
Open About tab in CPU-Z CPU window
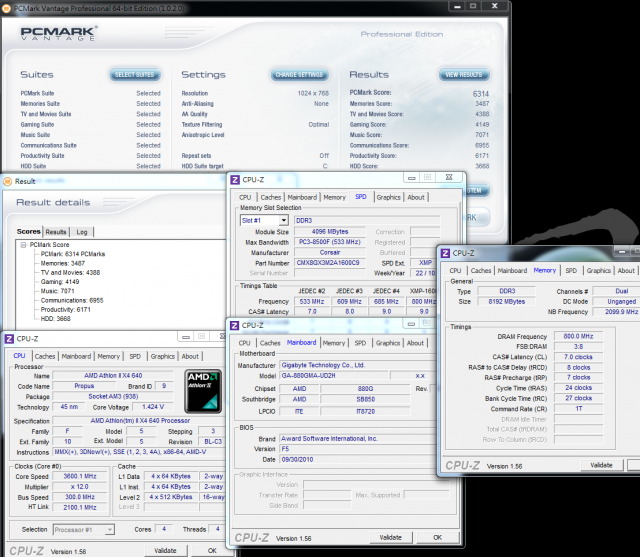190,356
